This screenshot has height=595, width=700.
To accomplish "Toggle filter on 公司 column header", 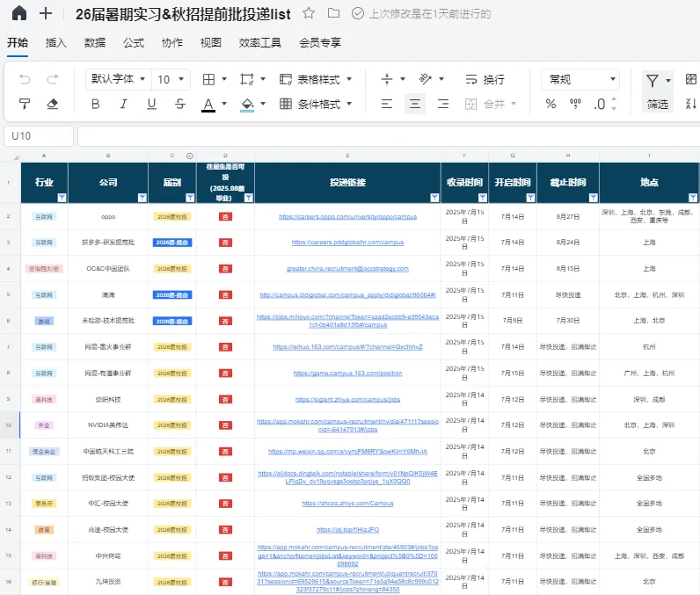I will coord(142,198).
